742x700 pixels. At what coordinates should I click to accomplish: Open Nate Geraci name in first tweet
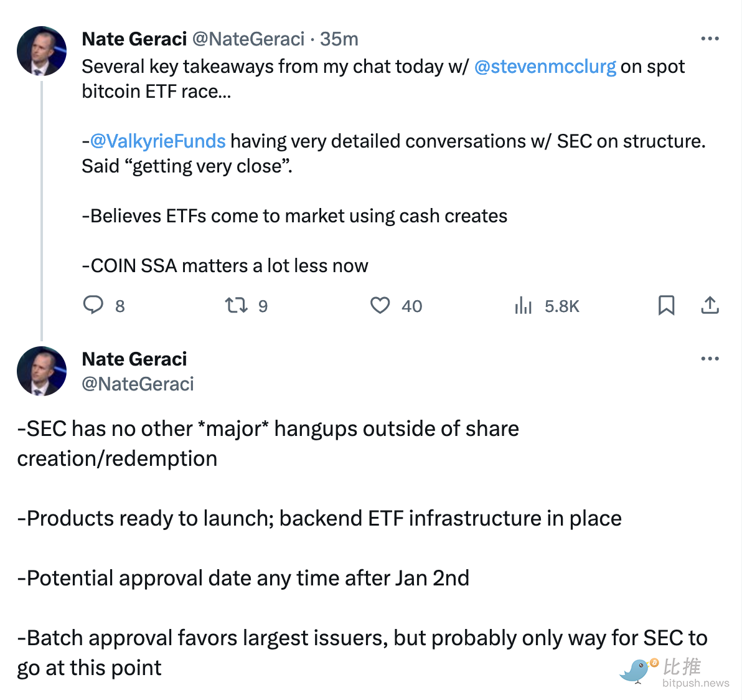click(134, 39)
